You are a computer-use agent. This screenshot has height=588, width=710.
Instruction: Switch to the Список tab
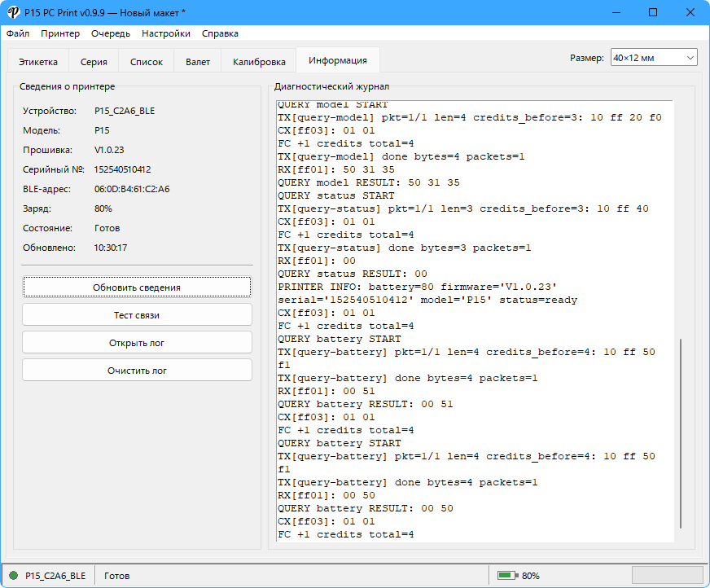pos(147,62)
